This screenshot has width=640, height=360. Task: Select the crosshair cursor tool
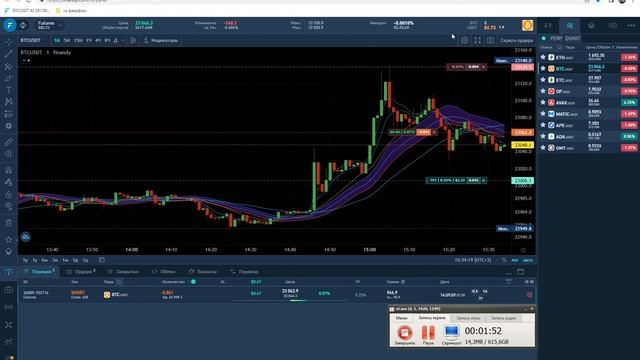coord(9,42)
